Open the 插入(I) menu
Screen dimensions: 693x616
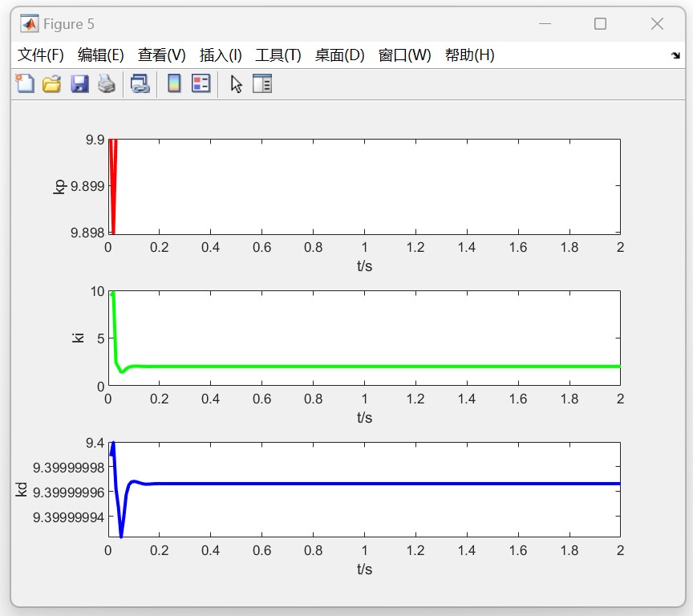[221, 55]
